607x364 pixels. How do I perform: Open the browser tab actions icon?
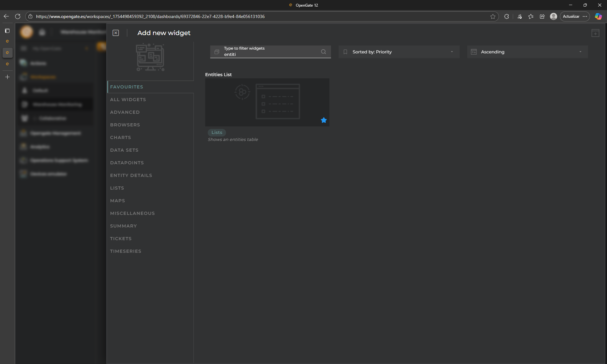(x=7, y=31)
